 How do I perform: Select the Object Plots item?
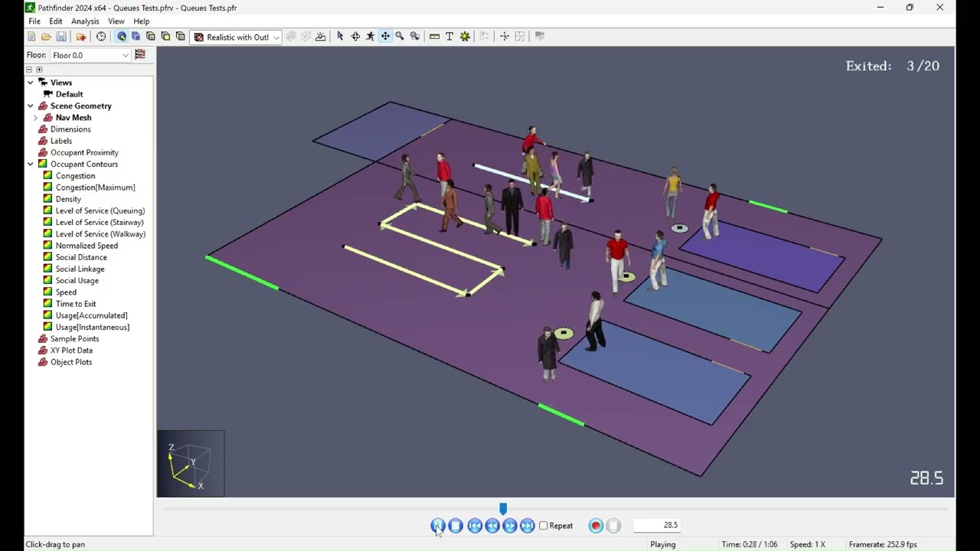point(71,362)
